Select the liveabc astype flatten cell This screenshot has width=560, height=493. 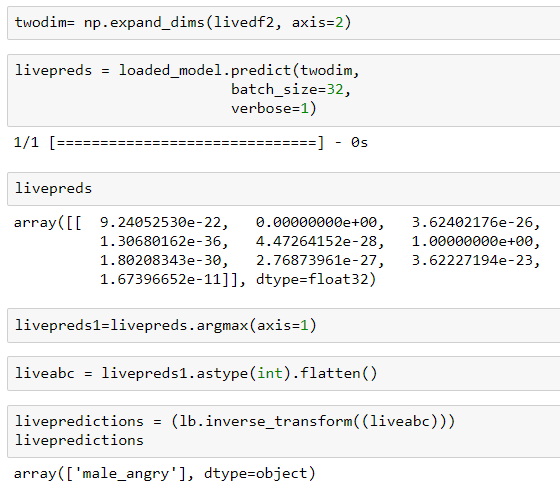point(284,373)
